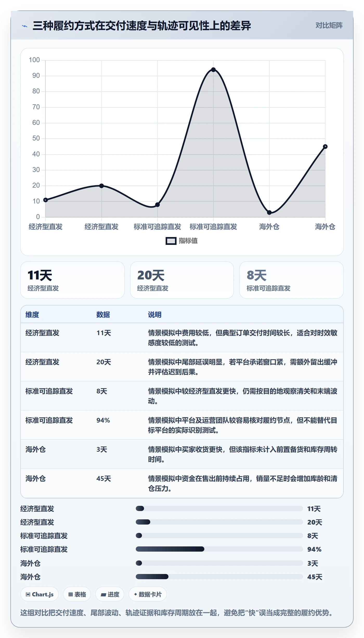Select the 数据卡片 chip
This screenshot has width=364, height=638.
pos(148,594)
